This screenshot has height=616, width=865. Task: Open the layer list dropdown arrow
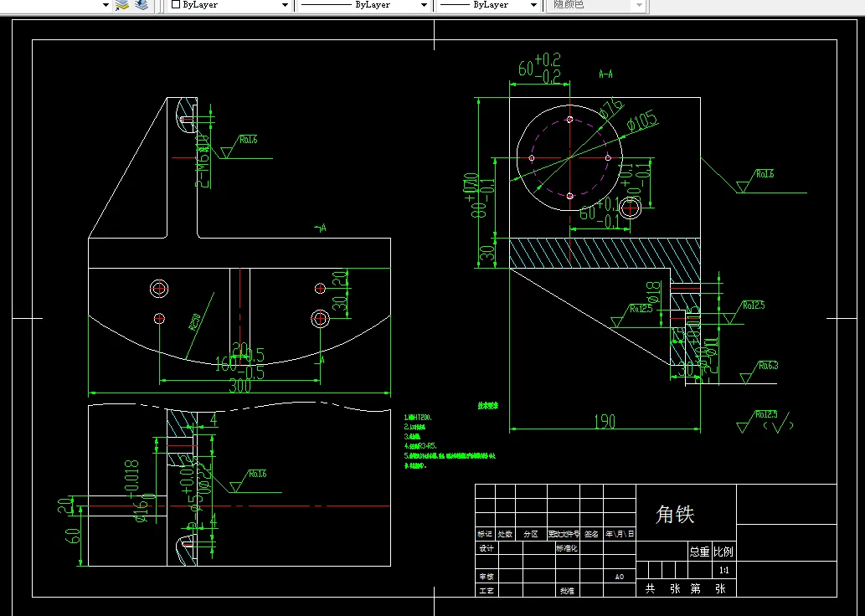(106, 5)
